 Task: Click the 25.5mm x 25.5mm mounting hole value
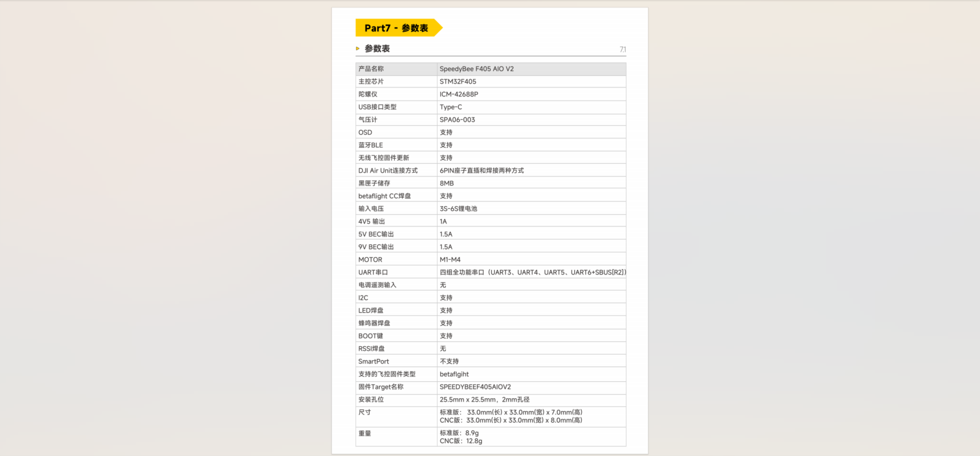(484, 400)
